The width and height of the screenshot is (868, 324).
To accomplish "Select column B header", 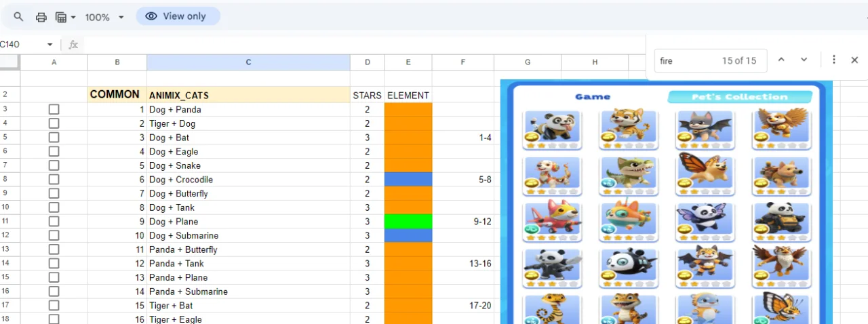I will 117,62.
